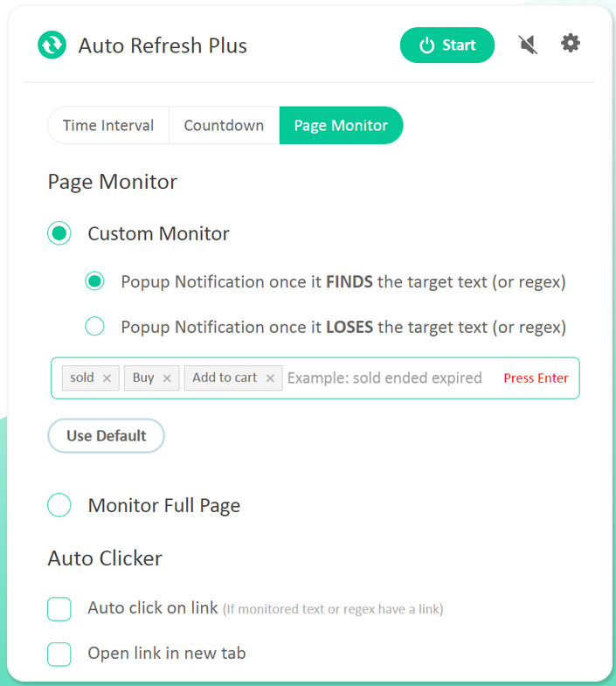Click the 'Auto Clicker' section heading
Screen dimensions: 616x686
(x=105, y=558)
